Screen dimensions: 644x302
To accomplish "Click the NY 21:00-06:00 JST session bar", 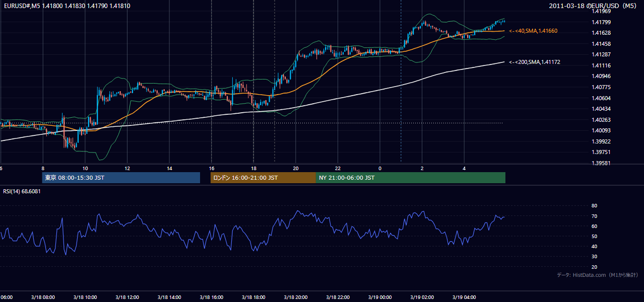I will 411,178.
